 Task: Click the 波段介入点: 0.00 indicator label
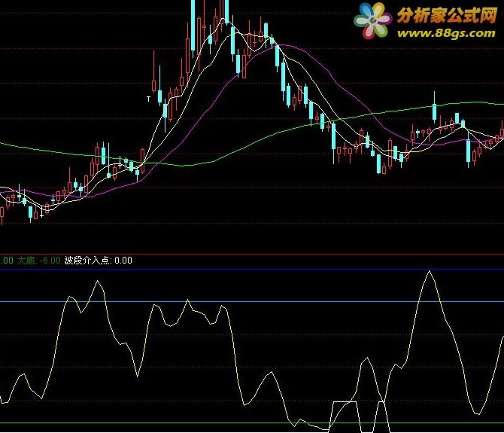coord(99,261)
